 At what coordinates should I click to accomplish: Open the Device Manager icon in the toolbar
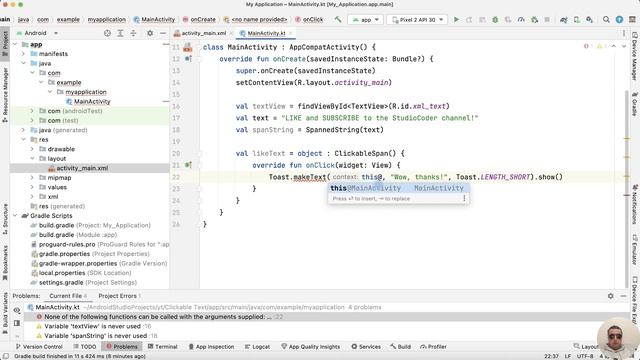point(577,20)
